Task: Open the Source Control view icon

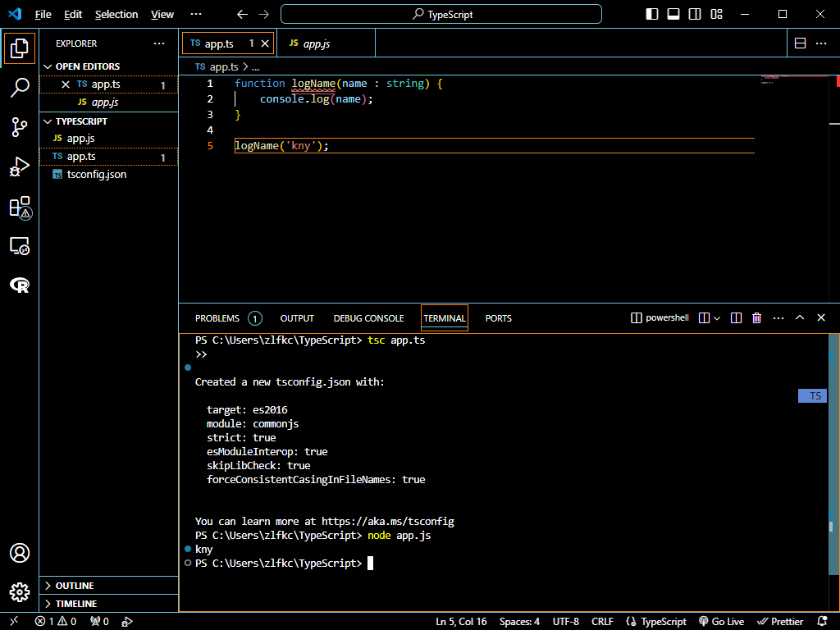Action: (x=20, y=127)
